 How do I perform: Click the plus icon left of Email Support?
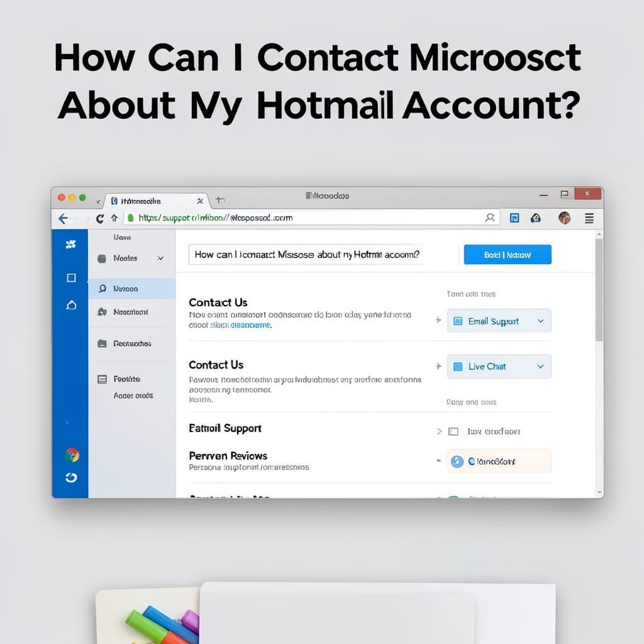pyautogui.click(x=438, y=320)
